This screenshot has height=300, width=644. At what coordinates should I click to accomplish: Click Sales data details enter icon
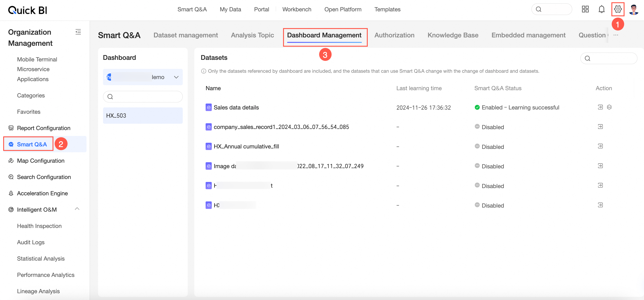click(600, 107)
